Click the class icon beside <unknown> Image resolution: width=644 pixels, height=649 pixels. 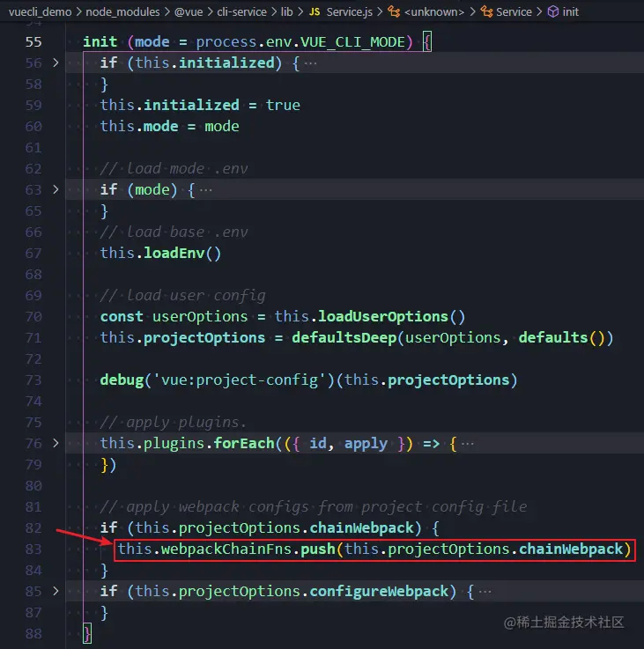(x=394, y=12)
